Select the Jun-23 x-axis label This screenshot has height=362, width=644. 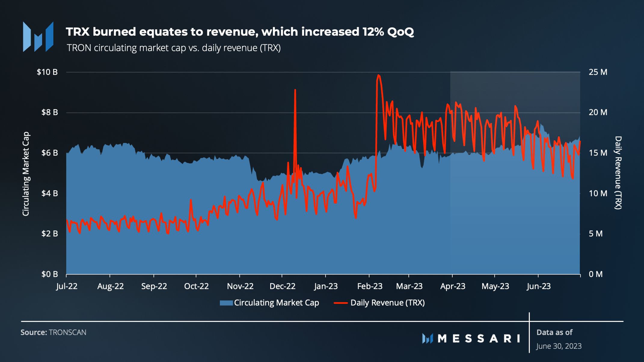coord(538,286)
